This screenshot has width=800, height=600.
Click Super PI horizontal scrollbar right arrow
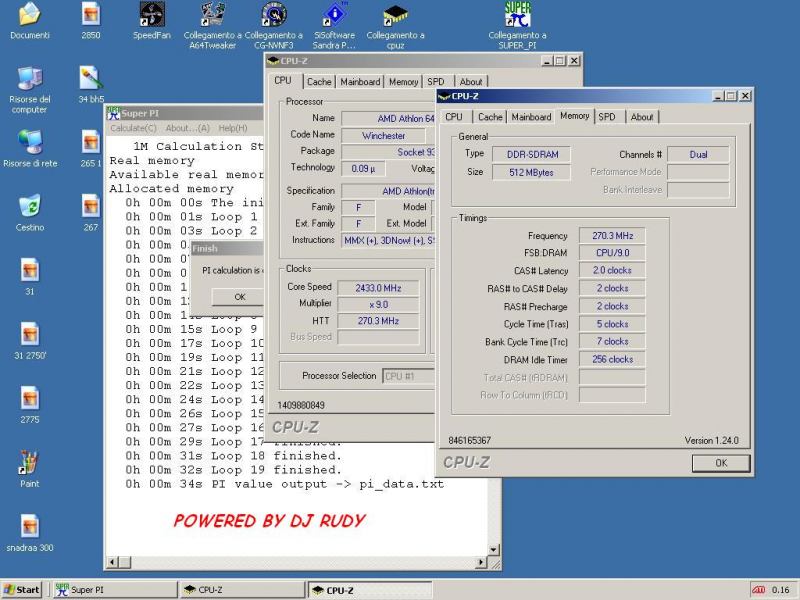[480, 562]
